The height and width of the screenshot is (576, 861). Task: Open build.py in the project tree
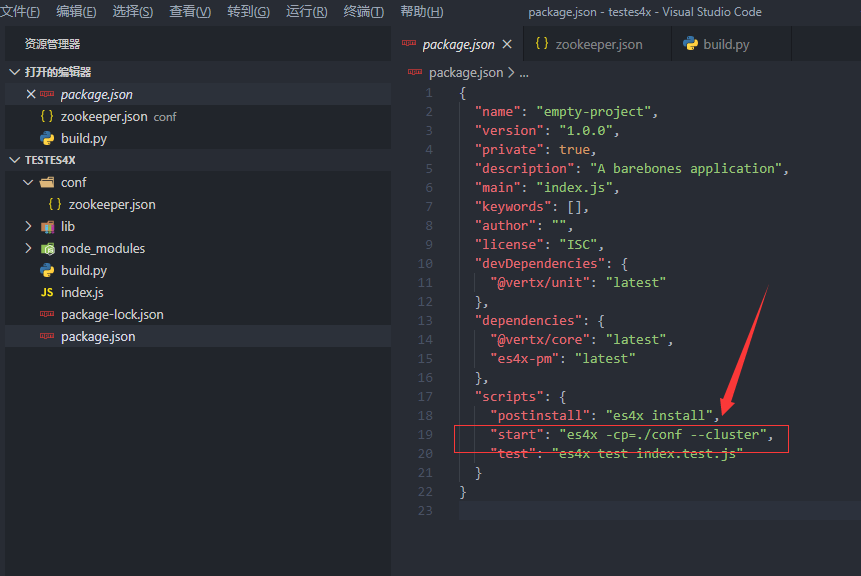coord(198,270)
